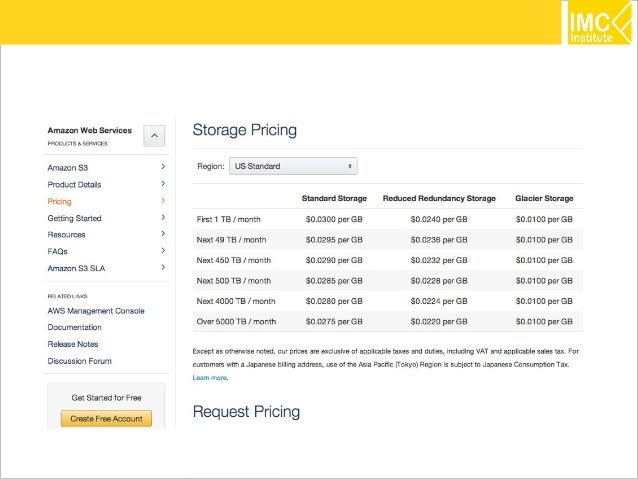
Task: Click the chevron next to Amazon S3 SLA
Action: point(163,267)
